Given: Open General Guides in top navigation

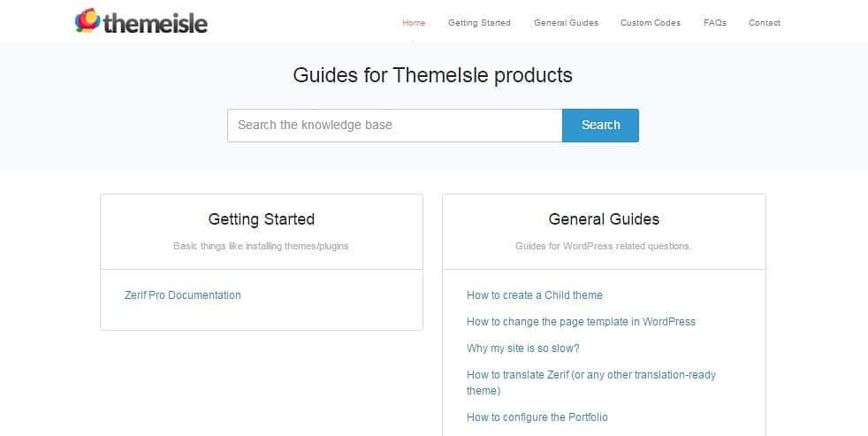Looking at the screenshot, I should coord(566,23).
